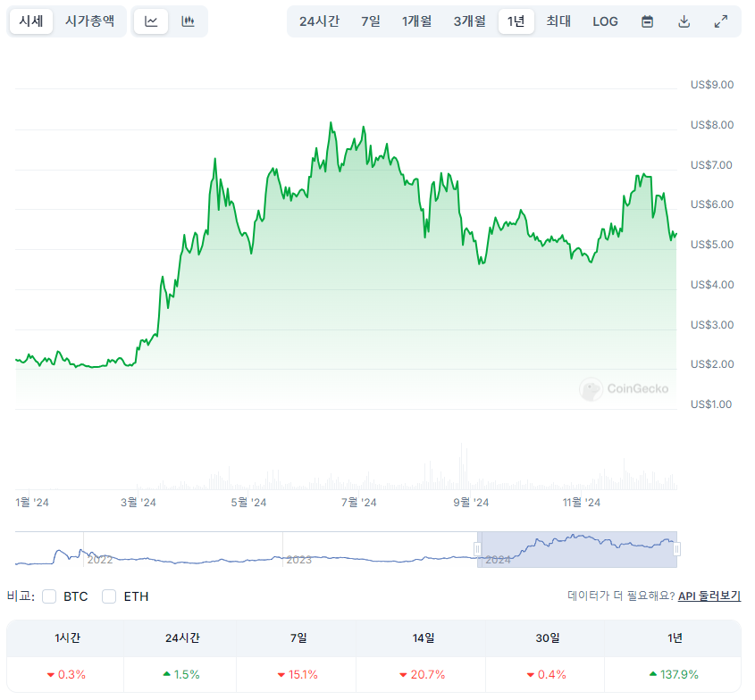This screenshot has height=700, width=755.
Task: Choose the 1년 time range
Action: [x=516, y=21]
